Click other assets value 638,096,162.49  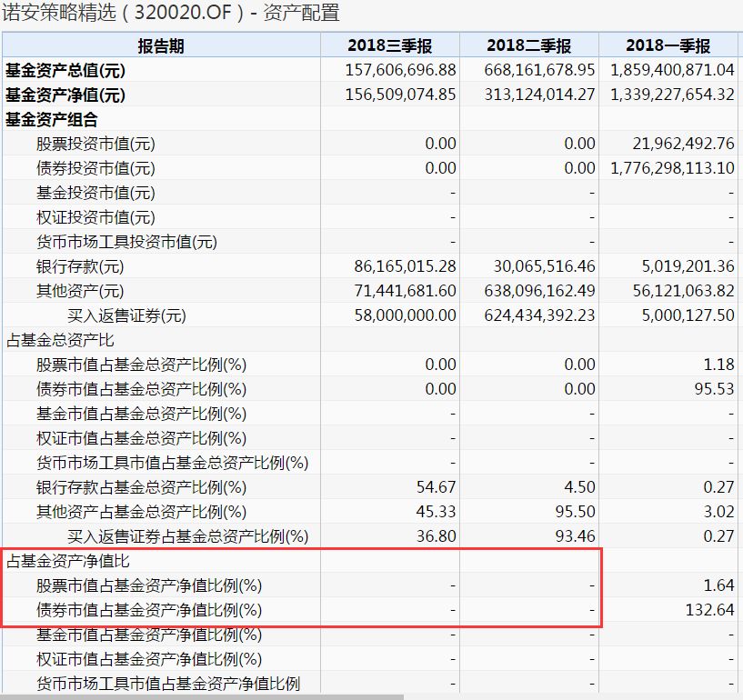(539, 291)
